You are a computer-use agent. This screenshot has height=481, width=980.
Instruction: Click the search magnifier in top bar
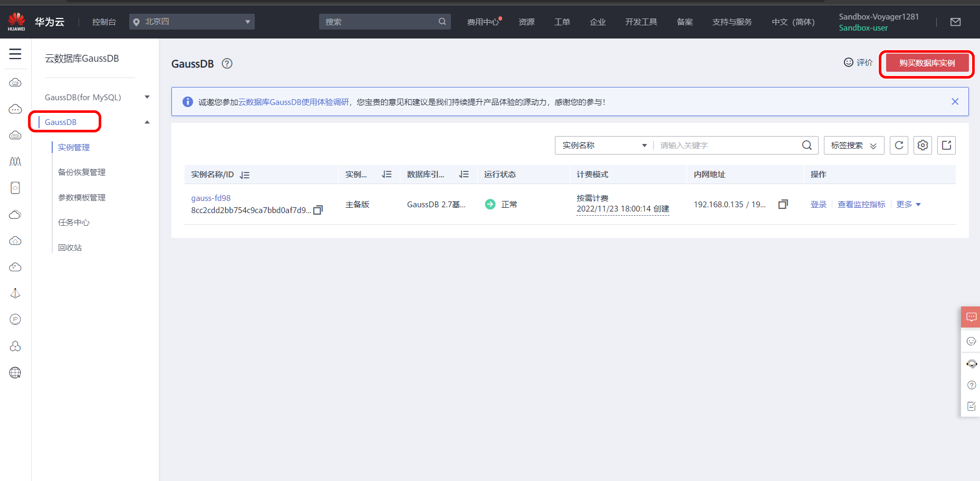(442, 22)
